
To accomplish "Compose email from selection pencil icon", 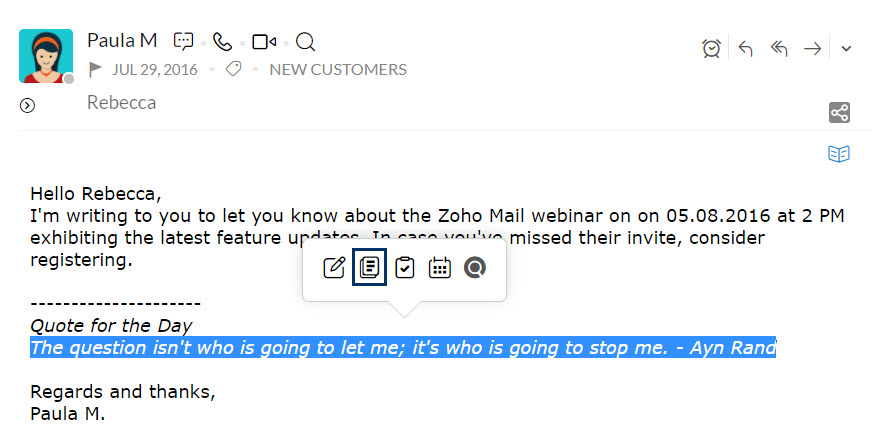I will tap(335, 268).
